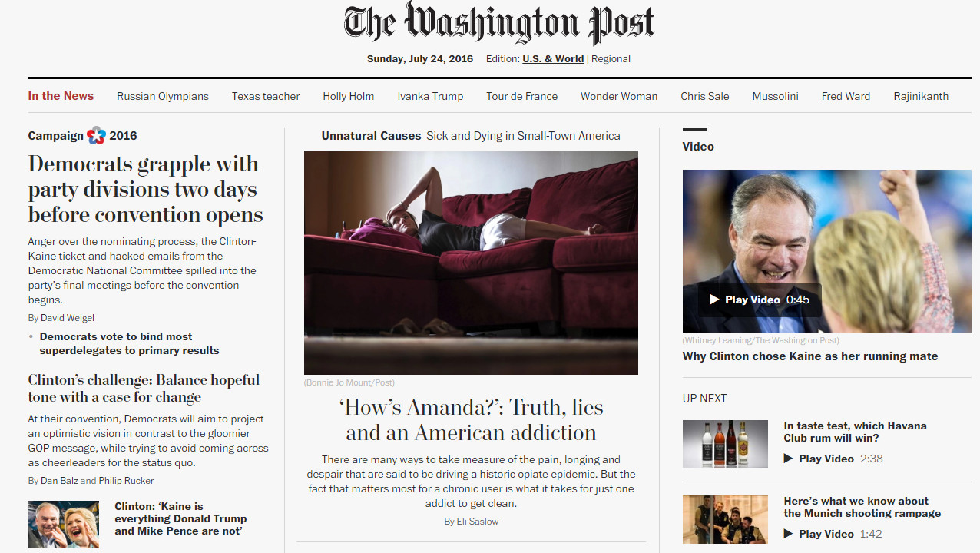
Task: Click the play triangle for Havana Club video
Action: 788,459
